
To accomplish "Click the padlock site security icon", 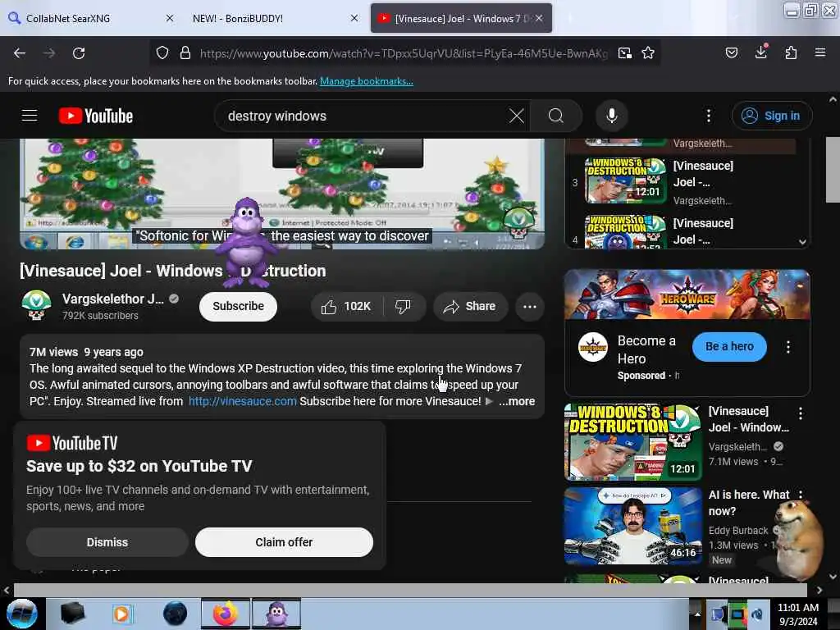I will pyautogui.click(x=185, y=53).
